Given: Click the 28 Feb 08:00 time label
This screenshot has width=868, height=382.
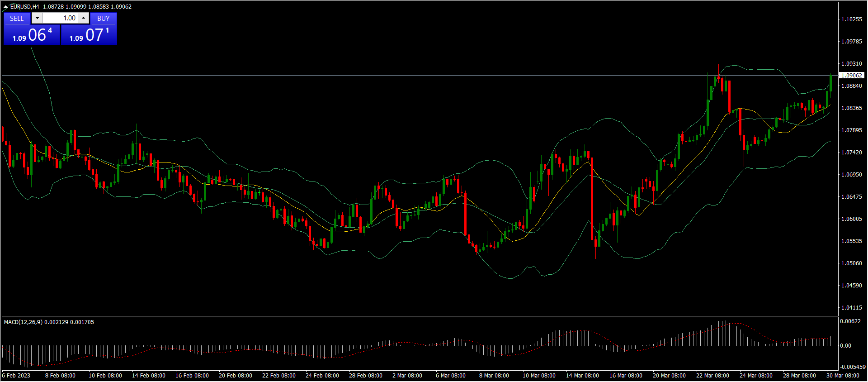Looking at the screenshot, I should [366, 376].
